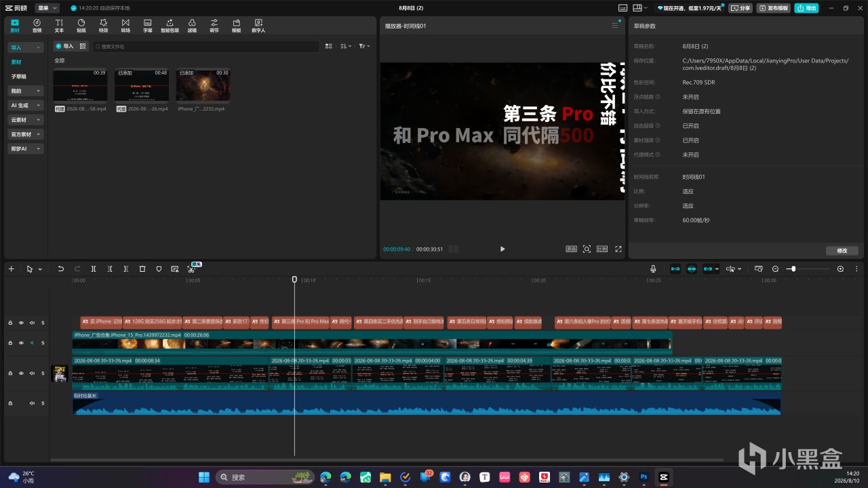Expand the AI 生成 sidebar section
The image size is (868, 488).
point(26,105)
